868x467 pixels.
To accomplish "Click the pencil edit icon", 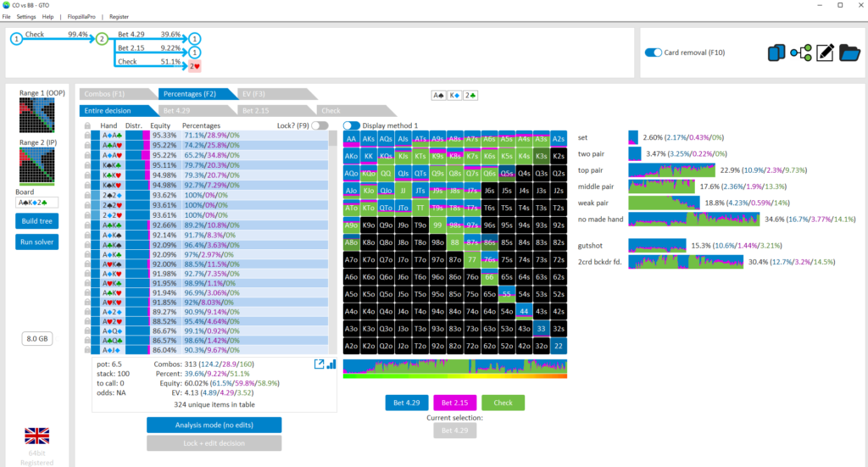I will [x=825, y=53].
